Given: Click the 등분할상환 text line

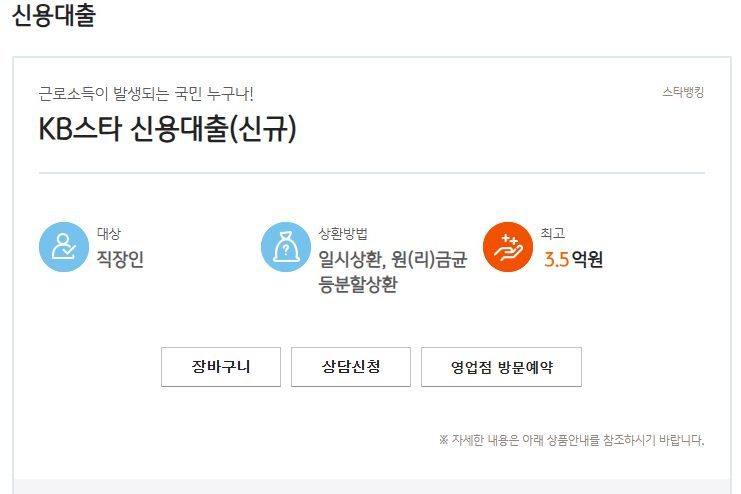Looking at the screenshot, I should (357, 285).
